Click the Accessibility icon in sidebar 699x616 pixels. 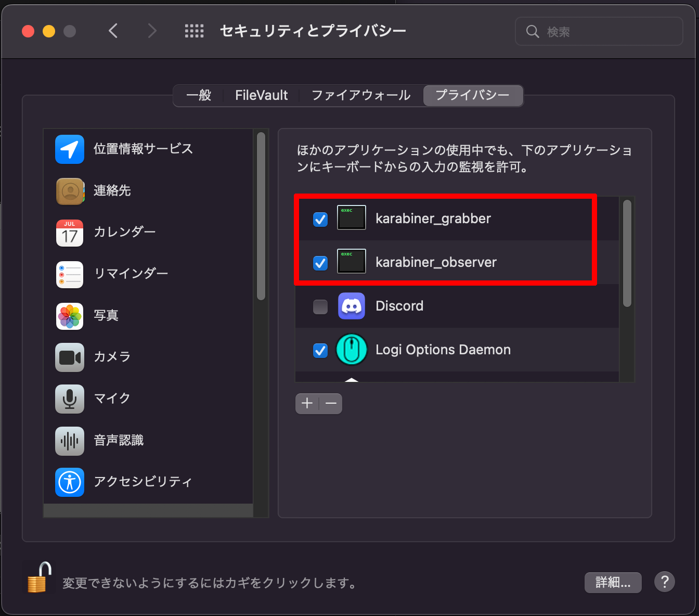point(70,482)
